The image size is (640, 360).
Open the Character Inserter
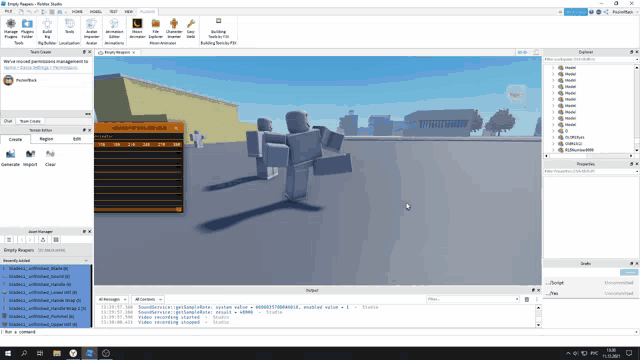(x=174, y=28)
